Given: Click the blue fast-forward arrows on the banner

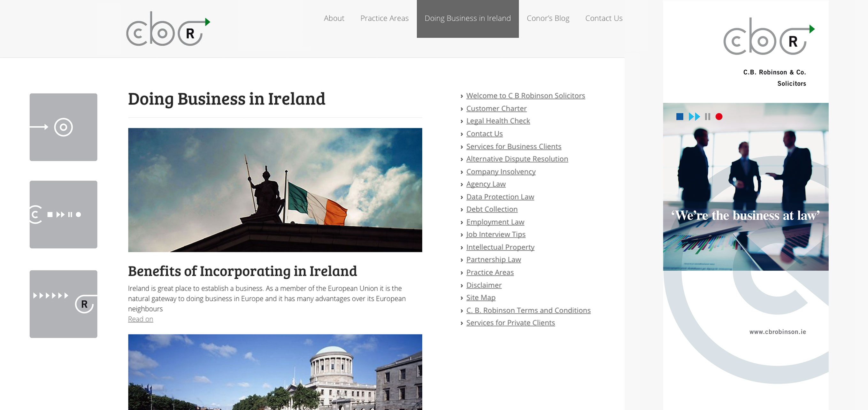Looking at the screenshot, I should pyautogui.click(x=694, y=117).
